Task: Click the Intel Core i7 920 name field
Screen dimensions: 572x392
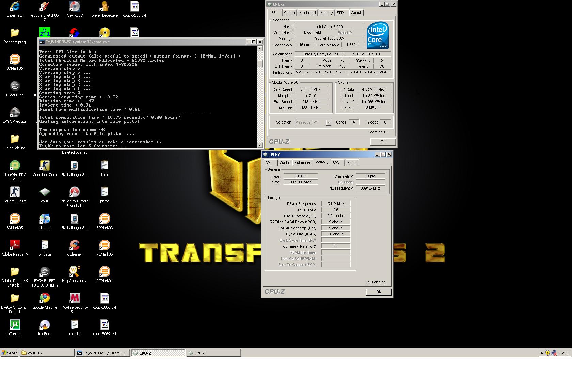Action: [x=330, y=27]
